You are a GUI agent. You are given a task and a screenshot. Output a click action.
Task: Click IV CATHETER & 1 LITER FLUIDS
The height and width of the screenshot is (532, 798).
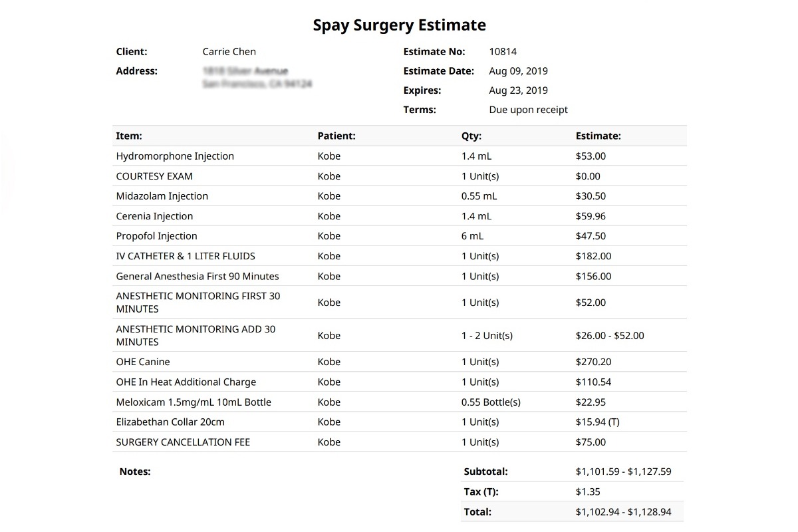[x=186, y=256]
